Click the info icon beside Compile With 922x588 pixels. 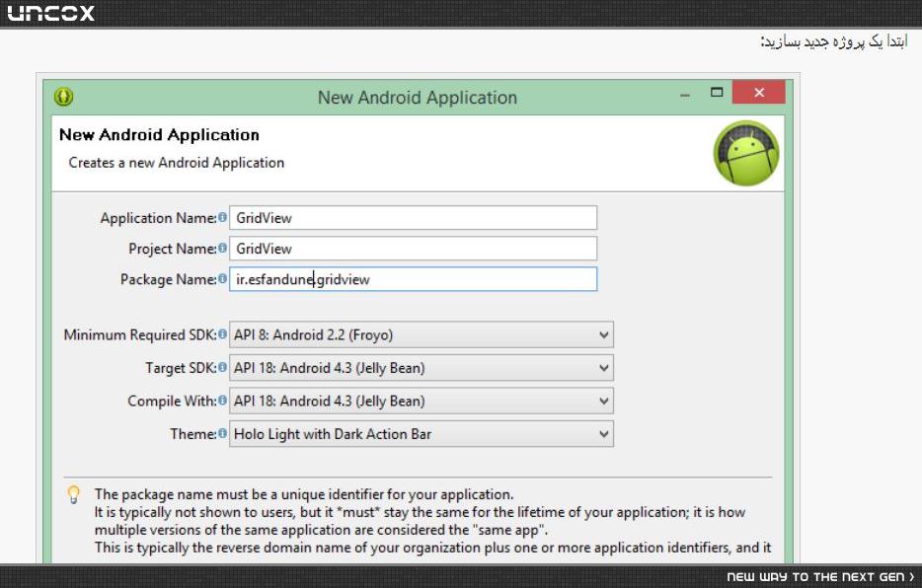coord(222,400)
